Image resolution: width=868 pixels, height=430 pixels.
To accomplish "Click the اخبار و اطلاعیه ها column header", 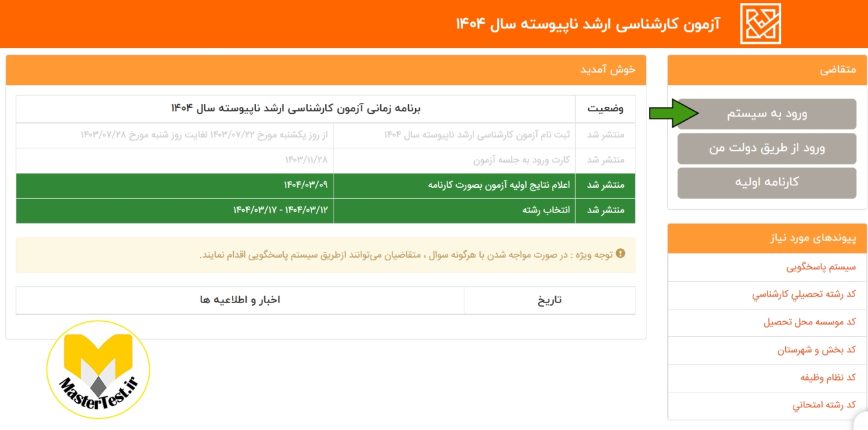I will tap(240, 300).
